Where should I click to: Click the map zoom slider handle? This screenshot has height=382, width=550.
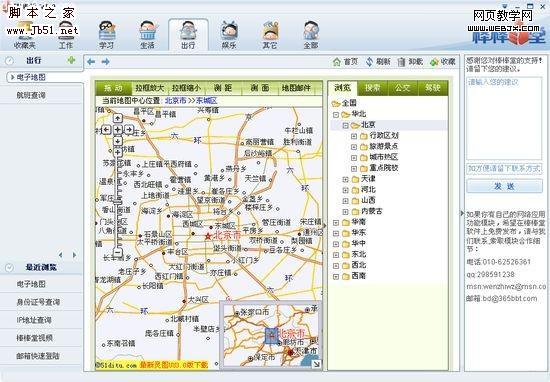(118, 202)
